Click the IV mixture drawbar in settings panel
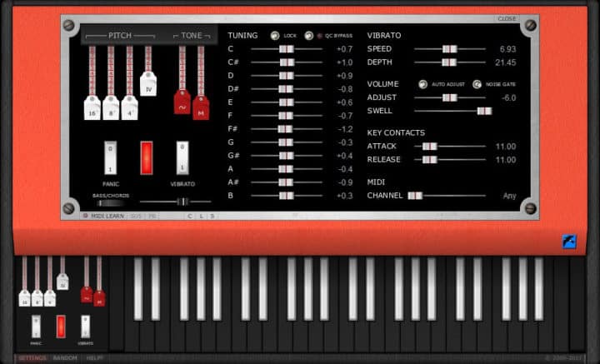 (x=148, y=84)
